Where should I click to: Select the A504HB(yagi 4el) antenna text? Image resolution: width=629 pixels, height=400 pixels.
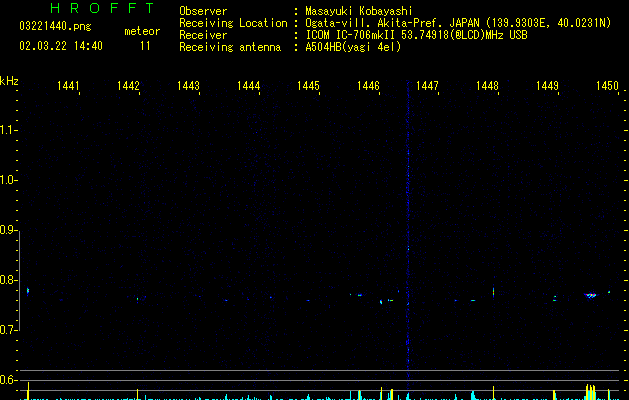[x=353, y=47]
